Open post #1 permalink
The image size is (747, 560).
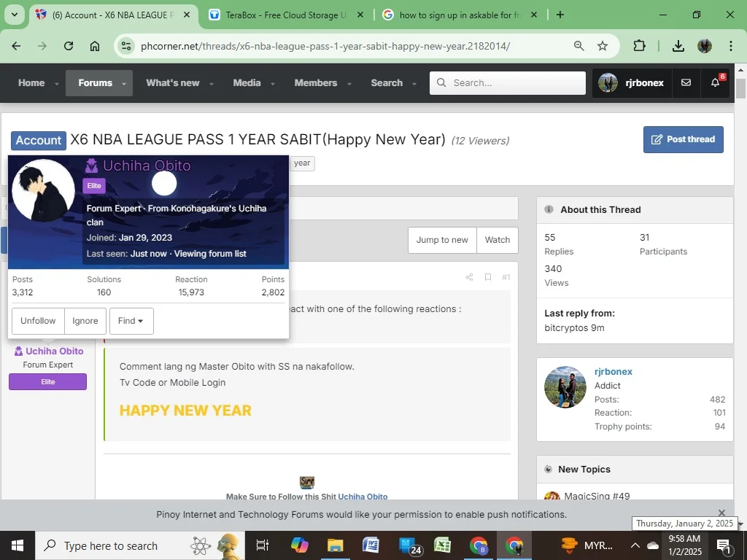coord(506,277)
